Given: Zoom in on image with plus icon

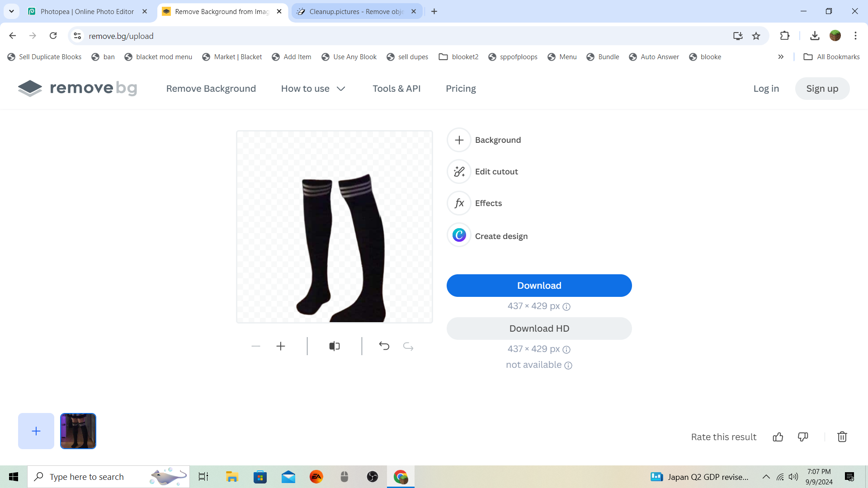Looking at the screenshot, I should click(281, 346).
